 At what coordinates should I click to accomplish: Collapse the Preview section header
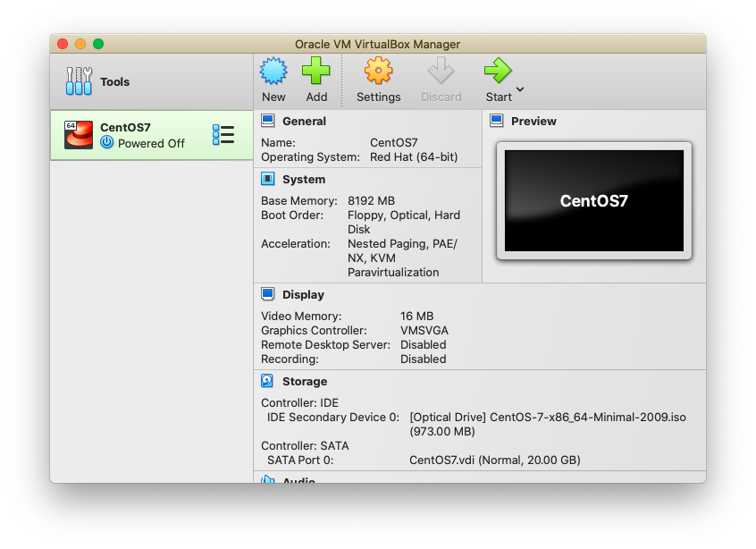(533, 122)
